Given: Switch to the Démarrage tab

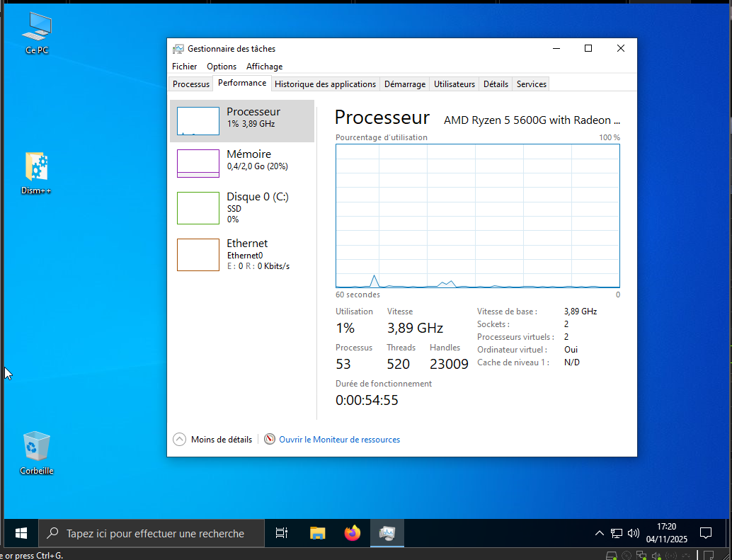Looking at the screenshot, I should (405, 84).
